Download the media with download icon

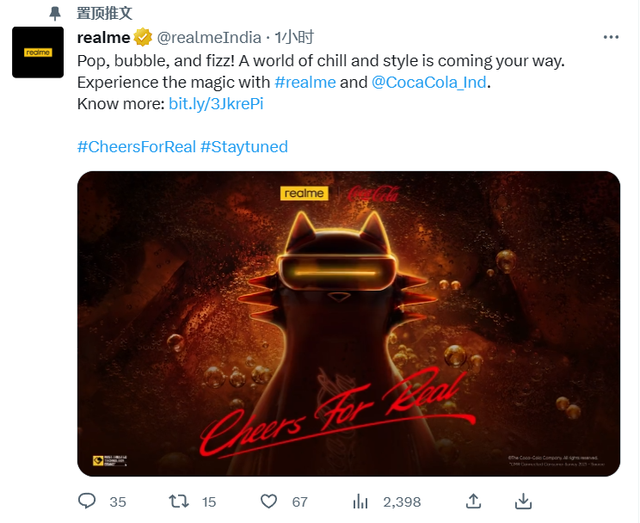[x=523, y=501]
